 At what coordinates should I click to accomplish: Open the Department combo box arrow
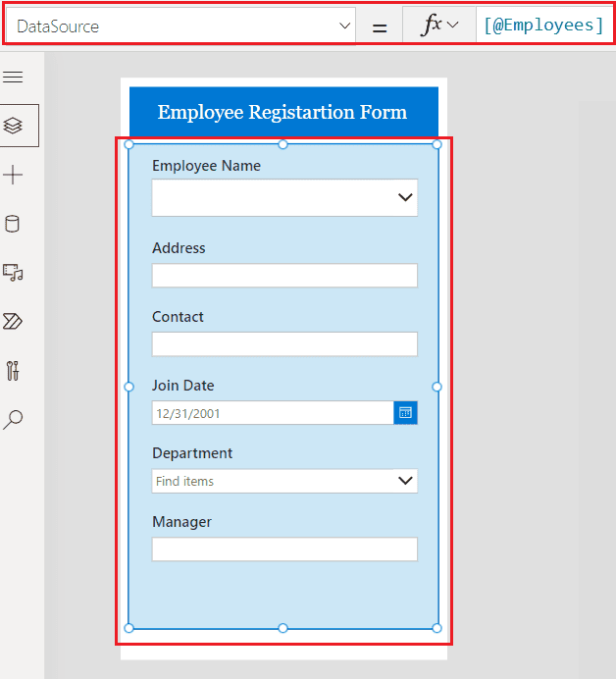coord(405,481)
